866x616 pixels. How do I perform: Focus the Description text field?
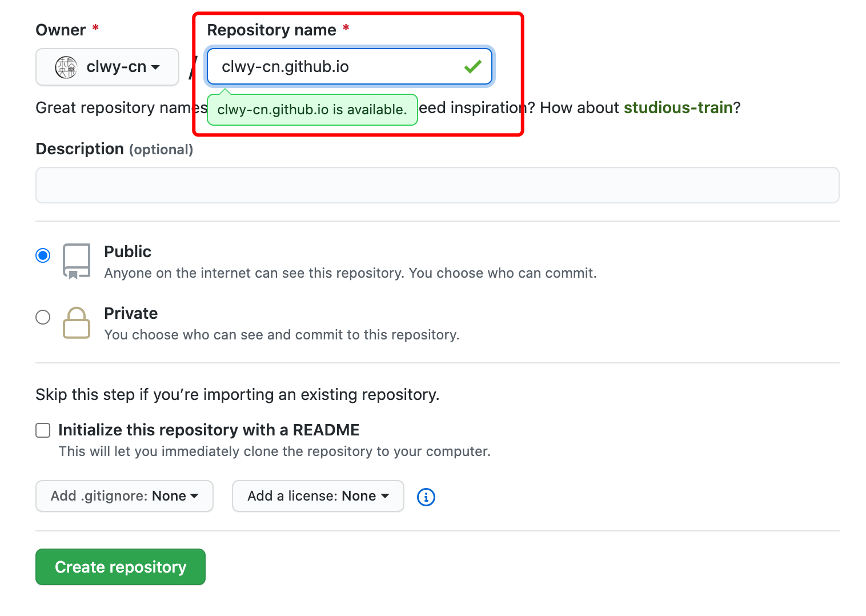coord(438,185)
